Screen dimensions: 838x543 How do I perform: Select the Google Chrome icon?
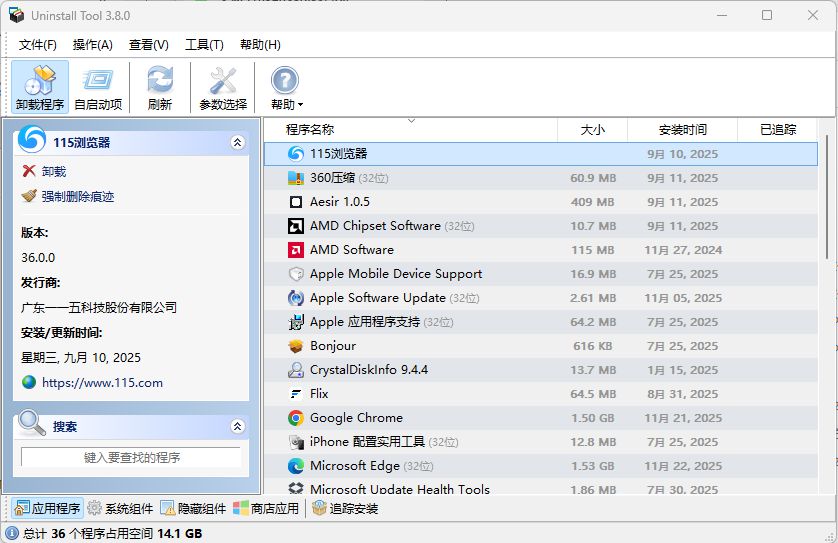pos(296,418)
